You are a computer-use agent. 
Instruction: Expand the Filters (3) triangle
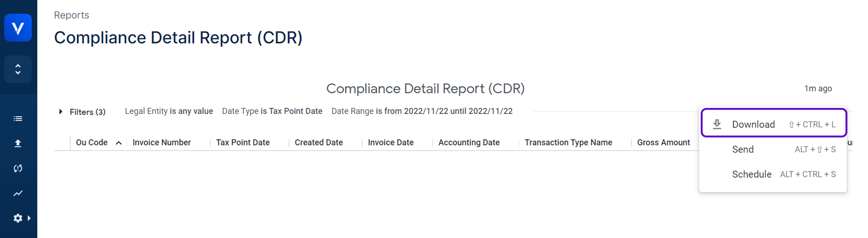[61, 111]
